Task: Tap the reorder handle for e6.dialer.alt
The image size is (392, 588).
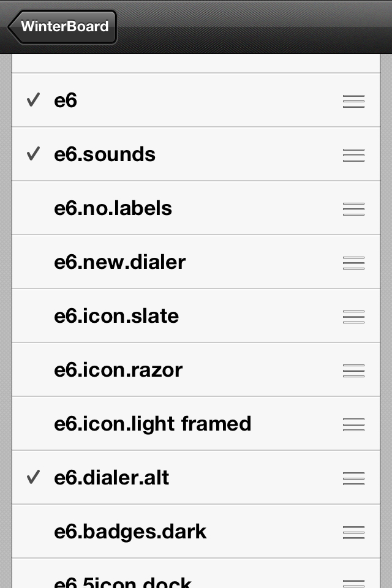Action: click(x=353, y=478)
